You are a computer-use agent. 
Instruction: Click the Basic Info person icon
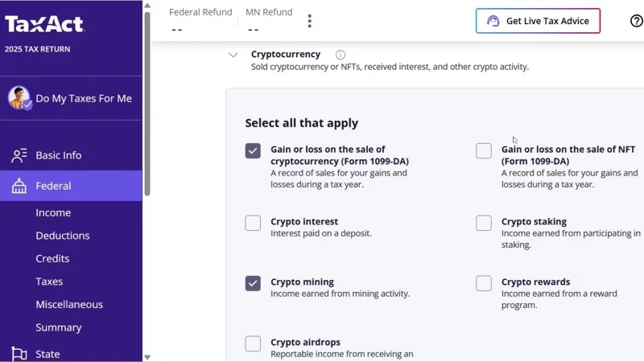click(19, 156)
